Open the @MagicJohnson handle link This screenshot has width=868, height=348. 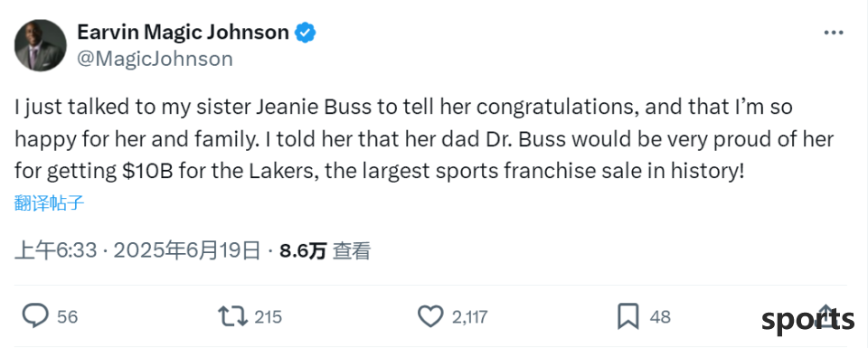(155, 59)
